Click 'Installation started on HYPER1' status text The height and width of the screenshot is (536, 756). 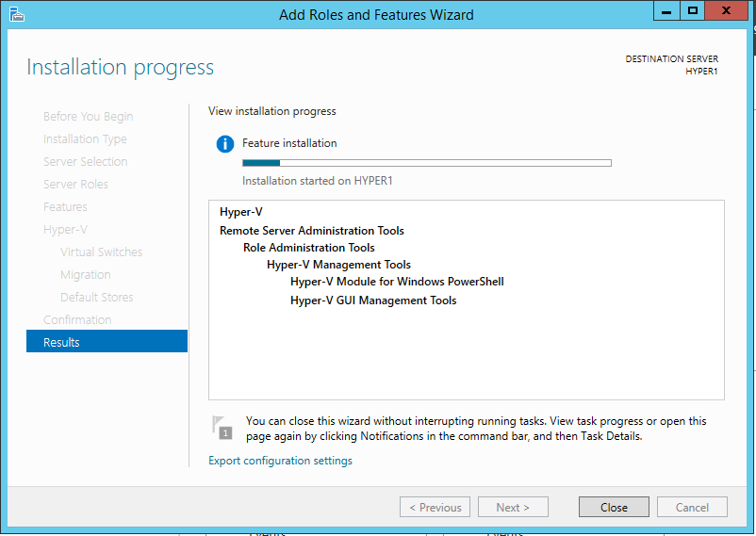tap(318, 181)
